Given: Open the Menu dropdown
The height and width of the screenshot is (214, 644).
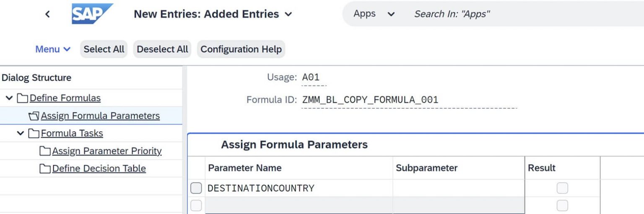Looking at the screenshot, I should point(53,49).
